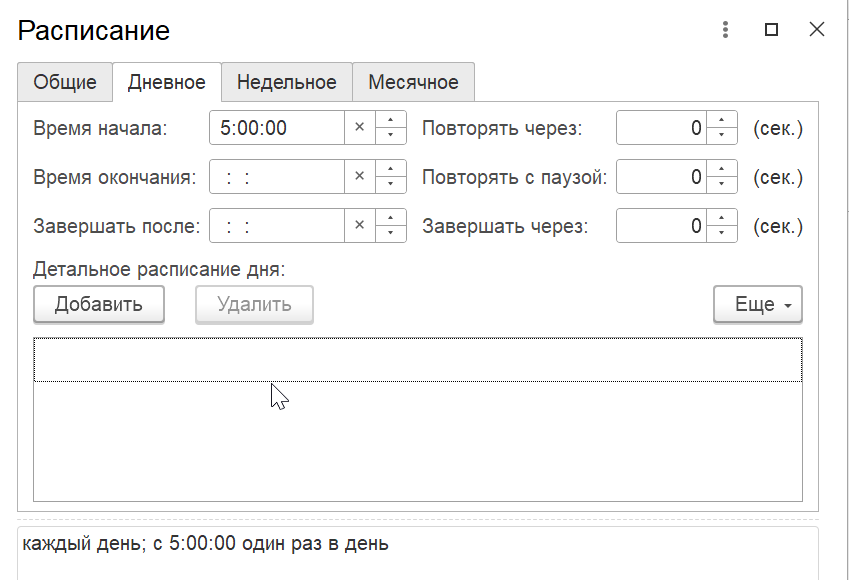Decrease Завершать после time with the down arrow
This screenshot has height=580, width=849.
coord(390,233)
